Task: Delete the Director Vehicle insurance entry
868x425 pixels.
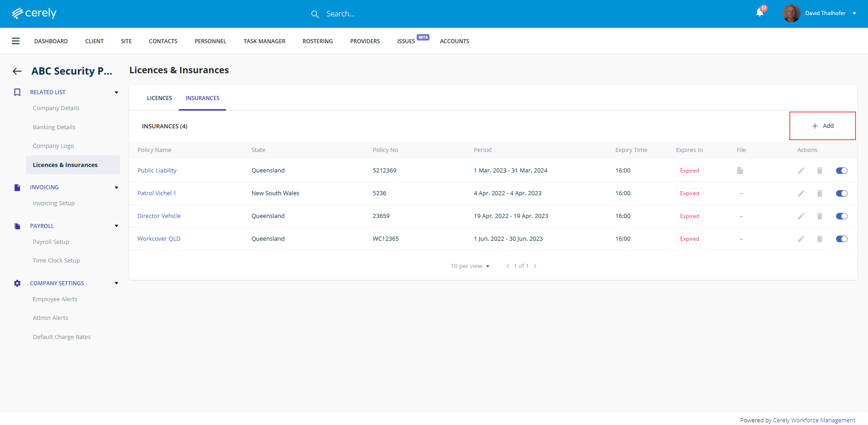Action: (819, 216)
